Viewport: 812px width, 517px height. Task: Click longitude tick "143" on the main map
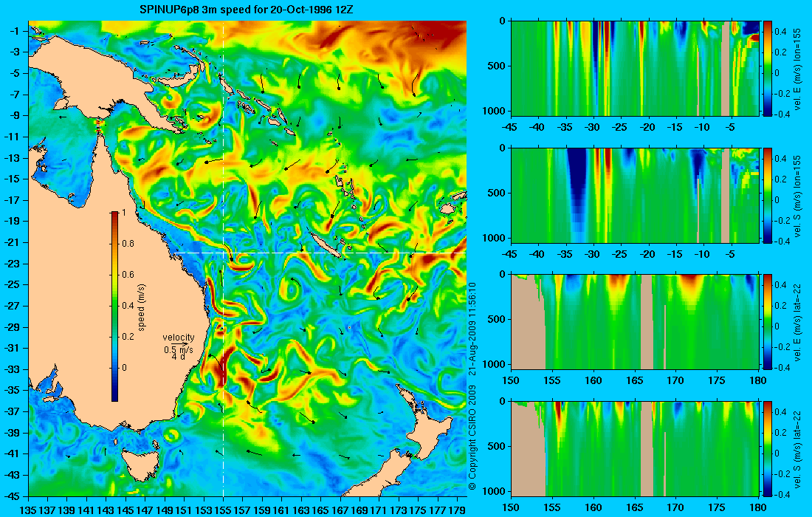106,510
